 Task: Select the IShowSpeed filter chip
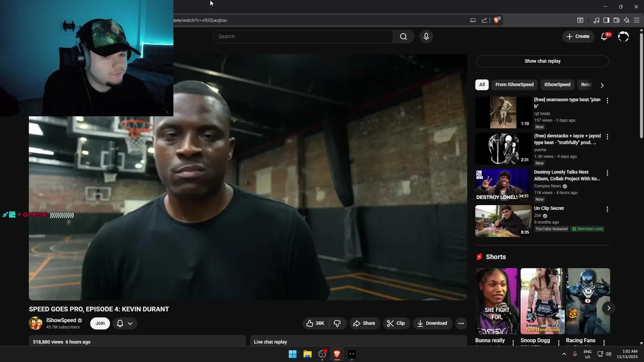557,84
